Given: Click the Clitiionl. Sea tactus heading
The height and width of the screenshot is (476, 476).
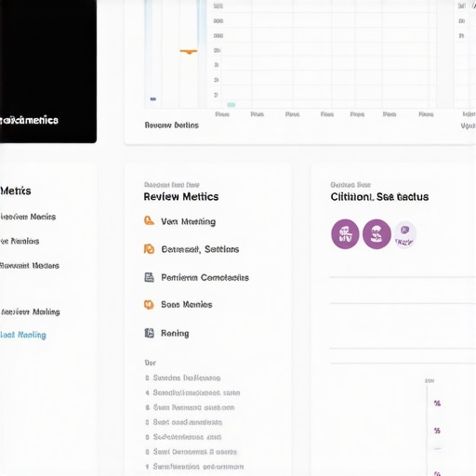Looking at the screenshot, I should click(379, 197).
